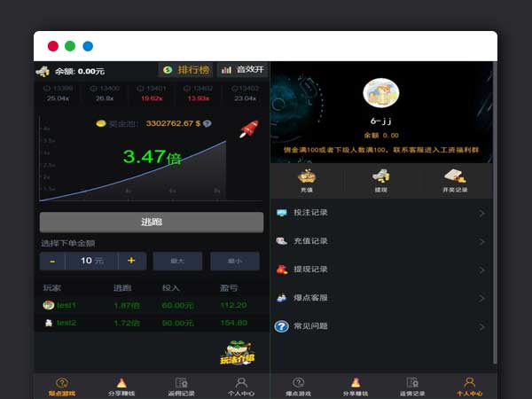Click the red rocket icon on the chart

point(249,129)
